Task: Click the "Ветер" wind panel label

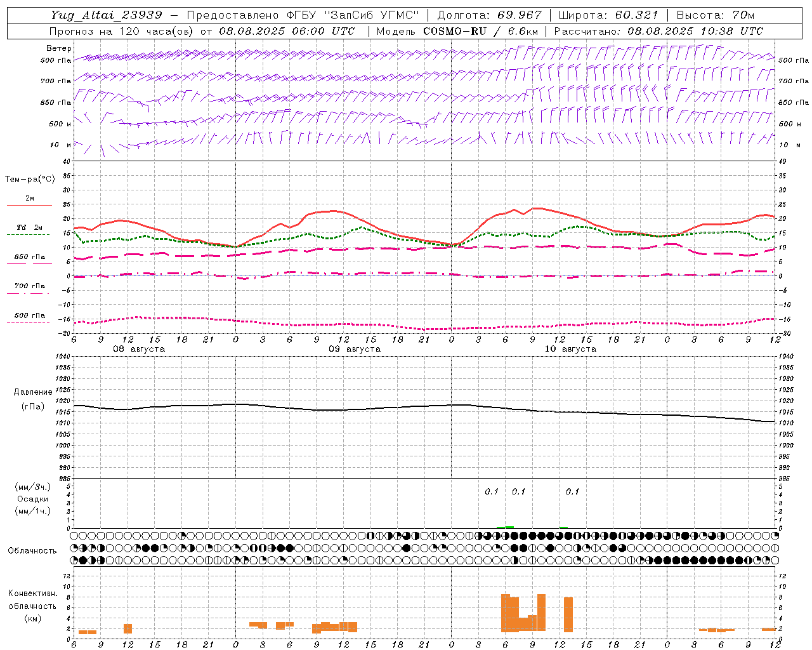Action: 59,48
